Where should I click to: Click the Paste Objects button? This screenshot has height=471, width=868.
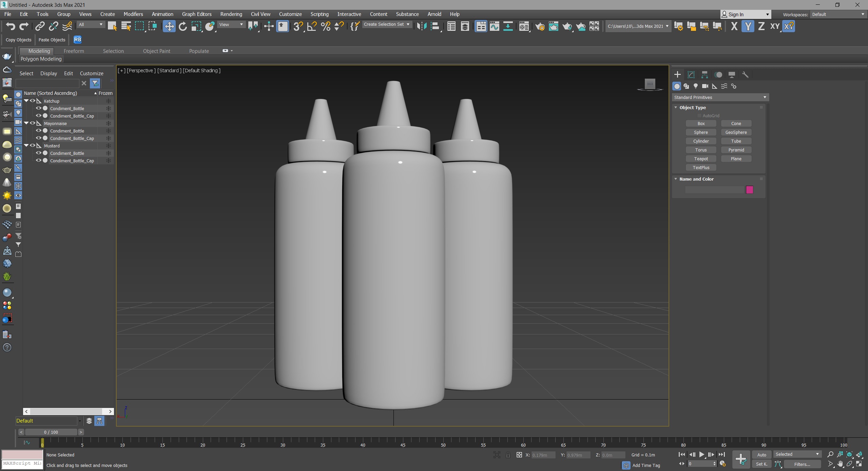[x=52, y=40]
